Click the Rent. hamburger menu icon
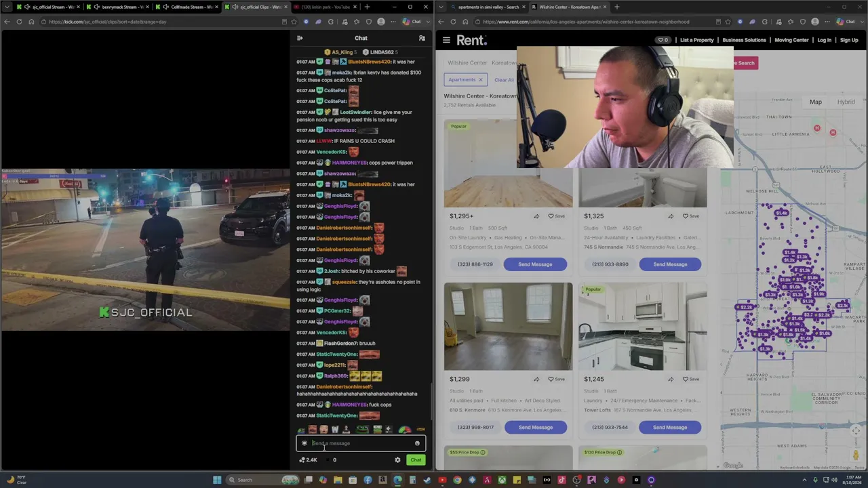Screen dimensions: 868x488 pos(446,40)
